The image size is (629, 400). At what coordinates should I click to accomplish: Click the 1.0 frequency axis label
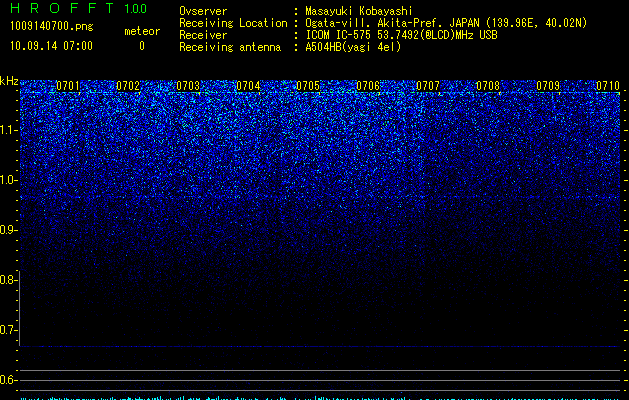[9, 180]
